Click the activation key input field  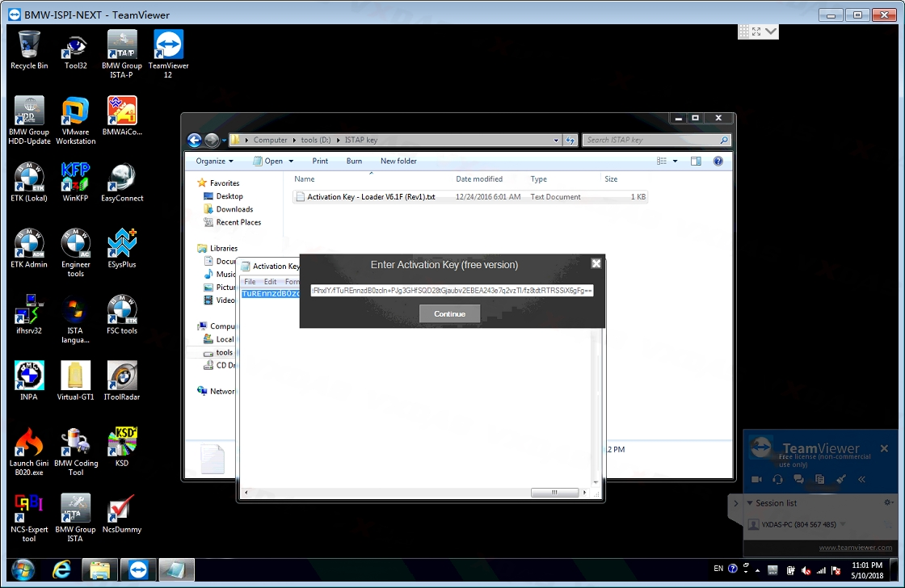452,290
